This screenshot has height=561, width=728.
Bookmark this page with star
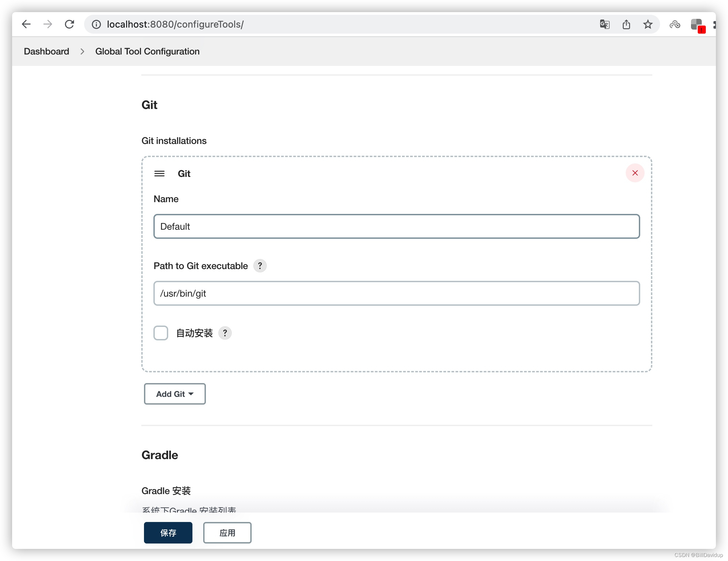648,24
